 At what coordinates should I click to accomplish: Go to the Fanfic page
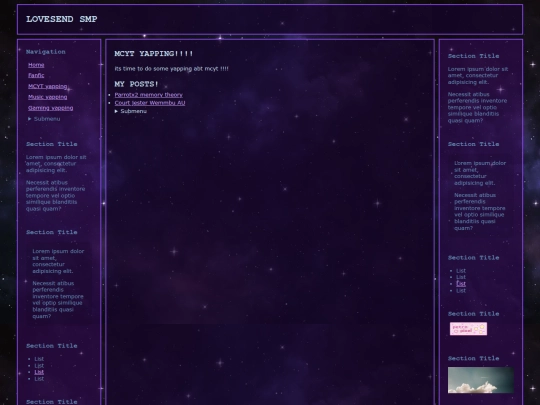pyautogui.click(x=36, y=75)
